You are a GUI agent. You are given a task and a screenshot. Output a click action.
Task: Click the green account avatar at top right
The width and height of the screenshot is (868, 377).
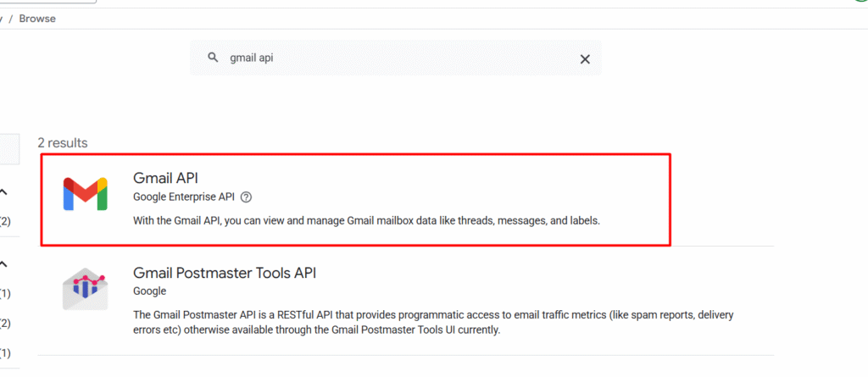pos(861,2)
